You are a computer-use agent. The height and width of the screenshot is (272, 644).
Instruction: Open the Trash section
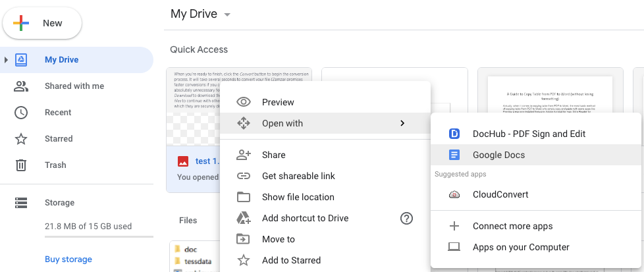tap(55, 165)
